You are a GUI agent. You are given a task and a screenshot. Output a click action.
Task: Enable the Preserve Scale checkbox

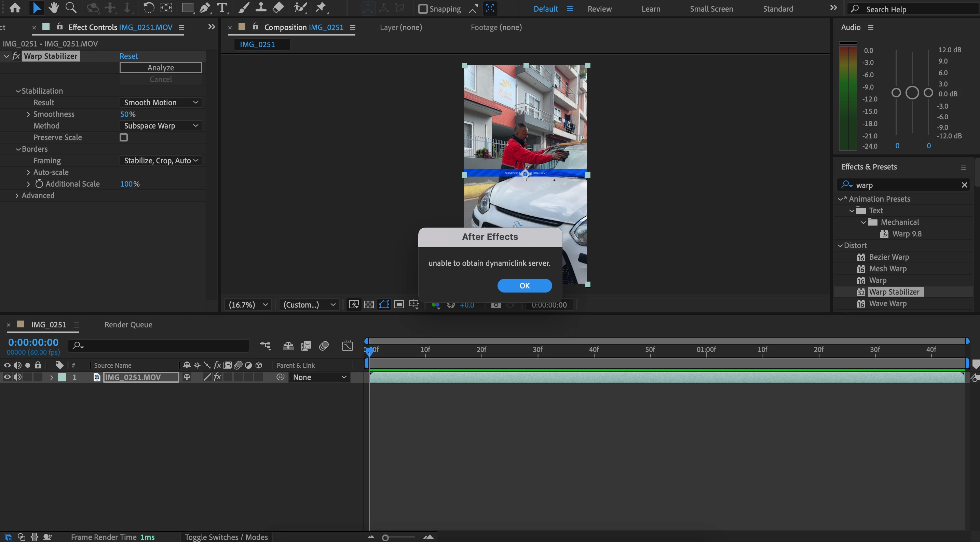[x=124, y=137]
